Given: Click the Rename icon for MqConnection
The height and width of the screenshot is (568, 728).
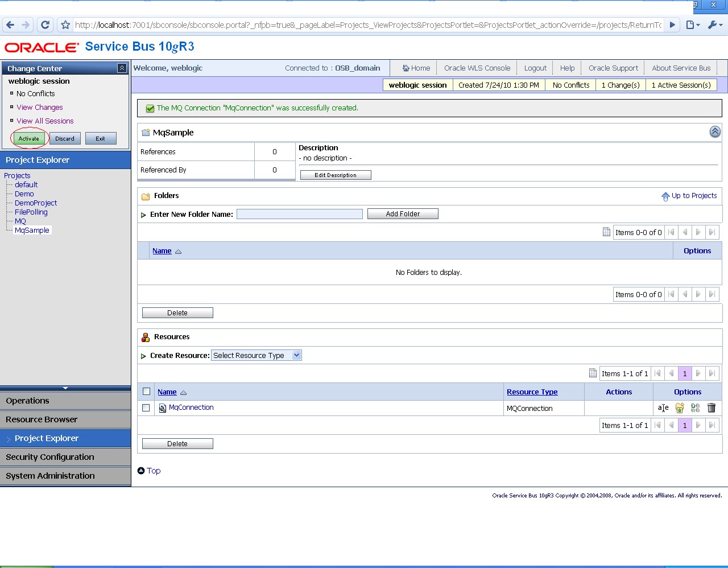Looking at the screenshot, I should [663, 408].
